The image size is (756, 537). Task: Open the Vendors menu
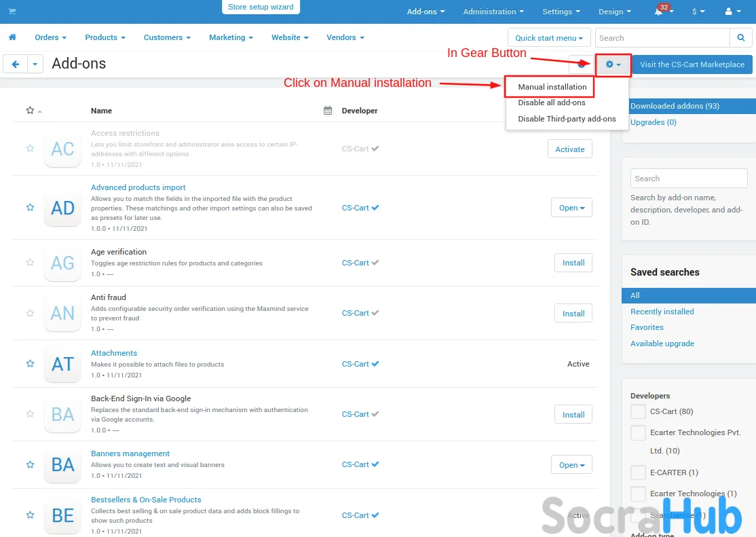(345, 37)
